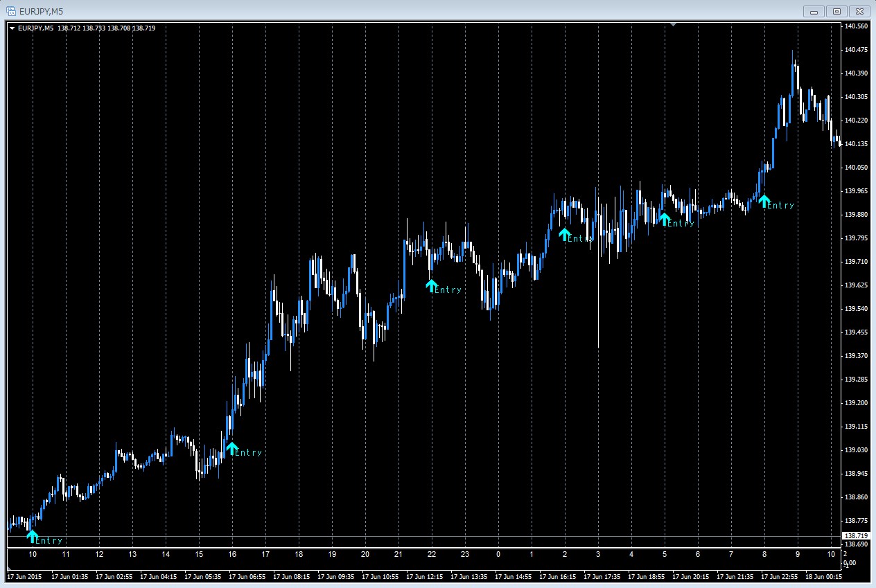
Task: Click the 139.200 price axis label
Action: [857, 403]
